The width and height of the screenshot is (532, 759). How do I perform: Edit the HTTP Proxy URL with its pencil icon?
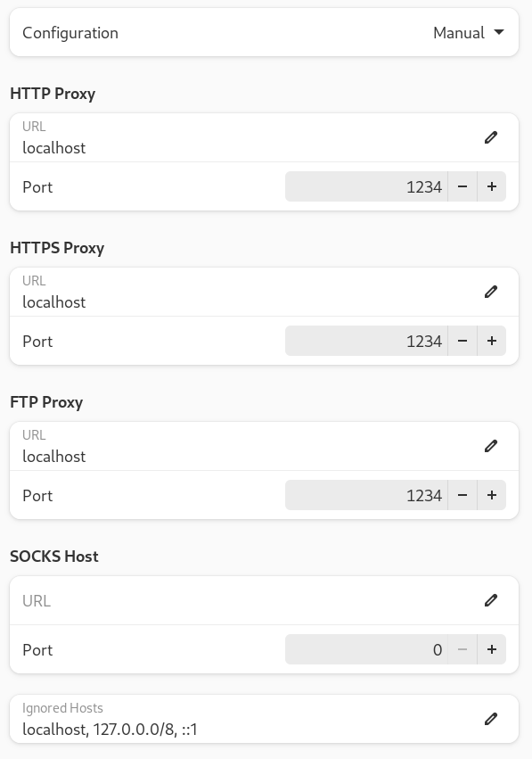click(491, 137)
